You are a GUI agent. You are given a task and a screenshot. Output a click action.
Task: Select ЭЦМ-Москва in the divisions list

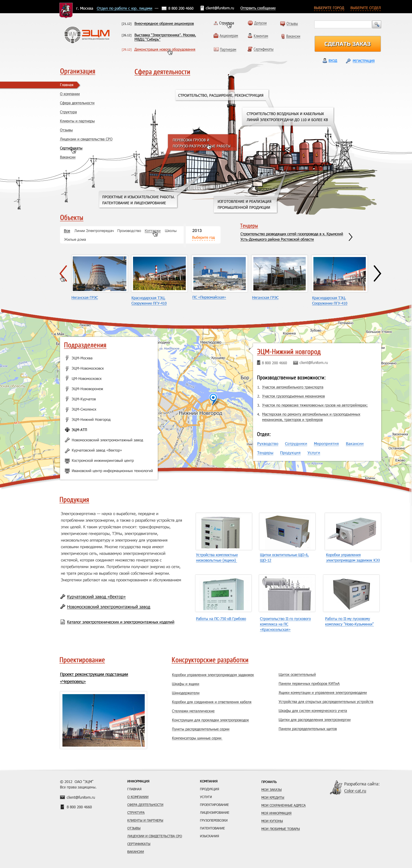coord(82,358)
